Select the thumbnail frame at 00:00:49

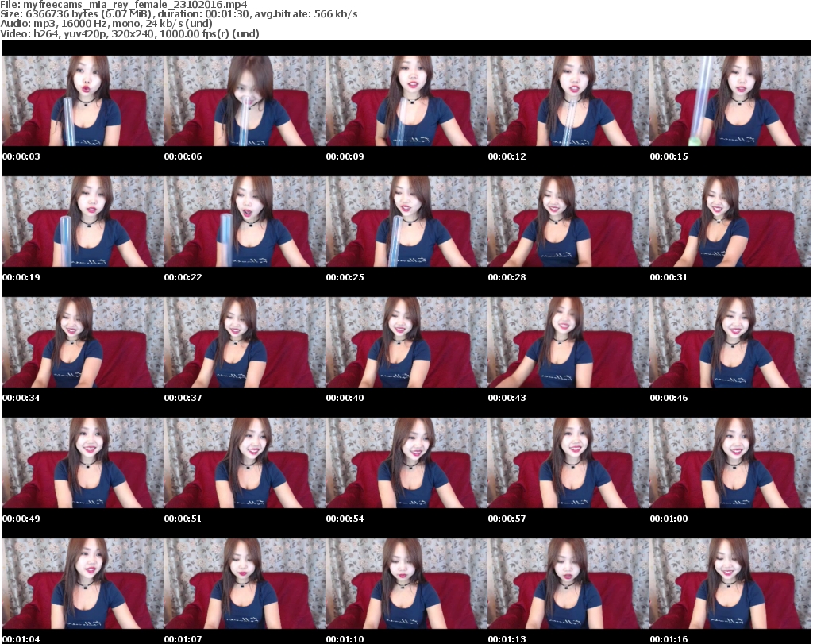pos(83,463)
